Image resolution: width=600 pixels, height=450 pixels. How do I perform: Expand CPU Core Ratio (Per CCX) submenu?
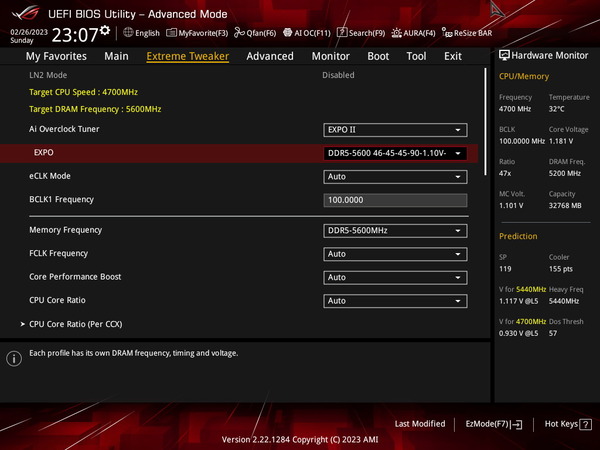coord(75,324)
